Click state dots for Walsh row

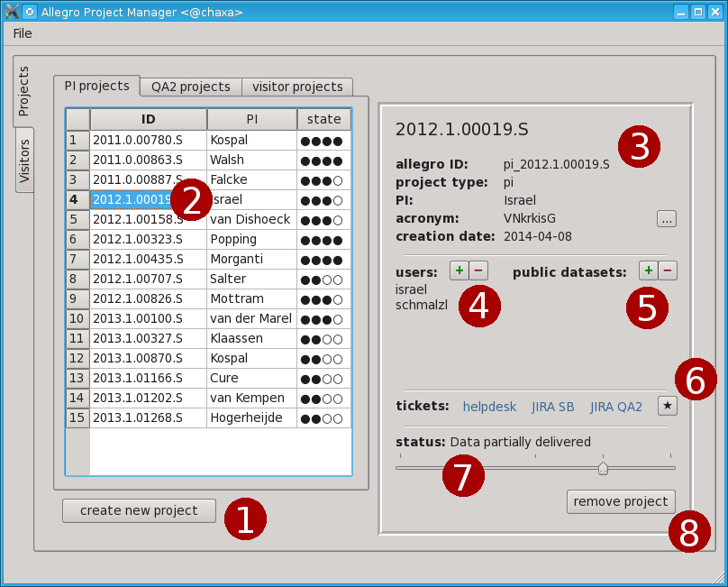coord(322,161)
